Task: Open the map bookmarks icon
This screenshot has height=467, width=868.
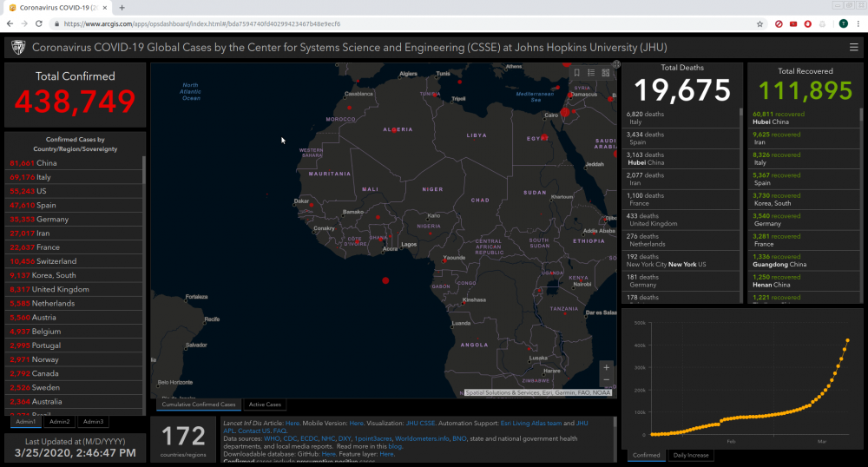Action: 576,72
